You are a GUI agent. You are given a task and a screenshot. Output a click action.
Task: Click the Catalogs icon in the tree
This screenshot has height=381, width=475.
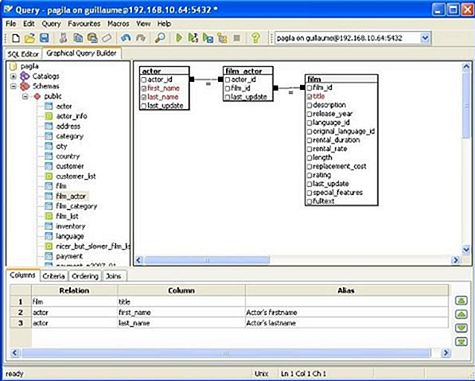[x=25, y=76]
